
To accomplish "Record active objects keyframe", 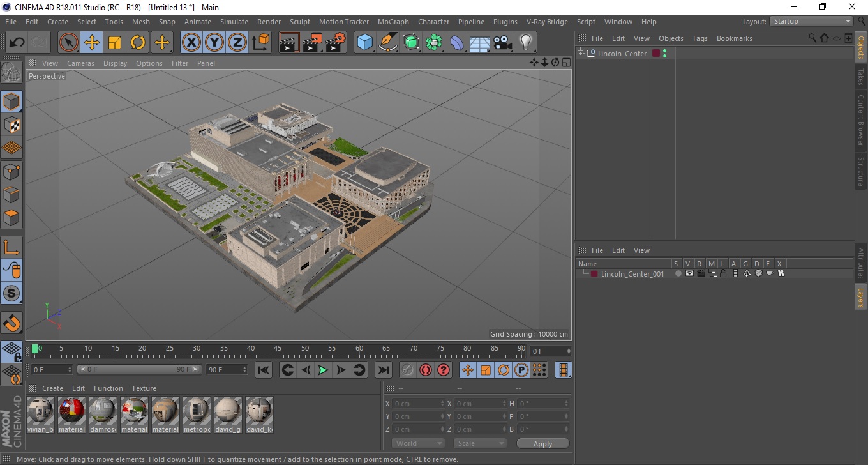I will pos(407,370).
